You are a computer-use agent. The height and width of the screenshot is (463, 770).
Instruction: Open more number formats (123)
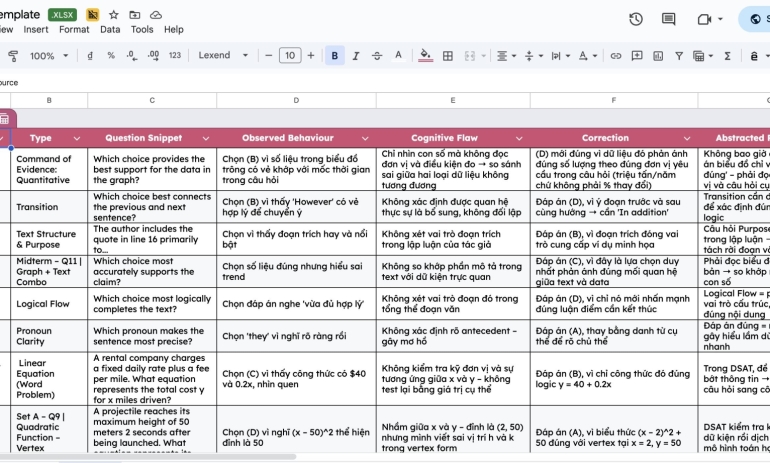point(175,55)
